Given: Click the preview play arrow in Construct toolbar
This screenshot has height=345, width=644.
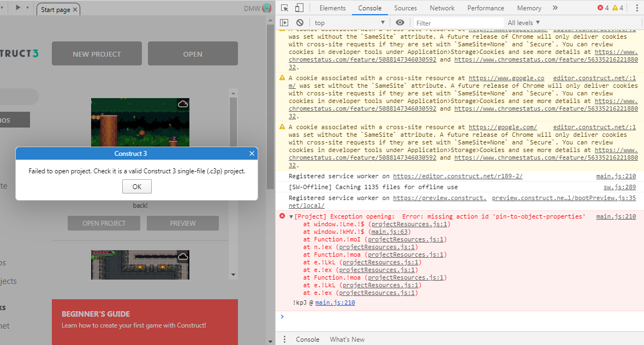Looking at the screenshot, I should coord(18,8).
